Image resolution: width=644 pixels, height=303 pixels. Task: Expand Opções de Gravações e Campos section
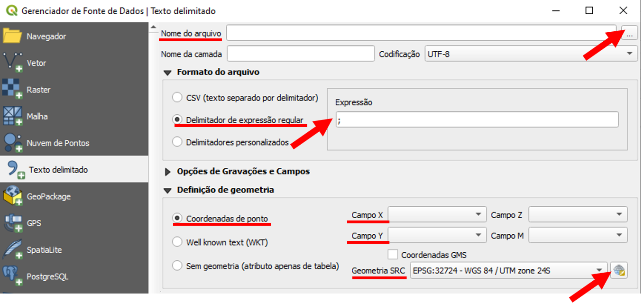(x=167, y=171)
